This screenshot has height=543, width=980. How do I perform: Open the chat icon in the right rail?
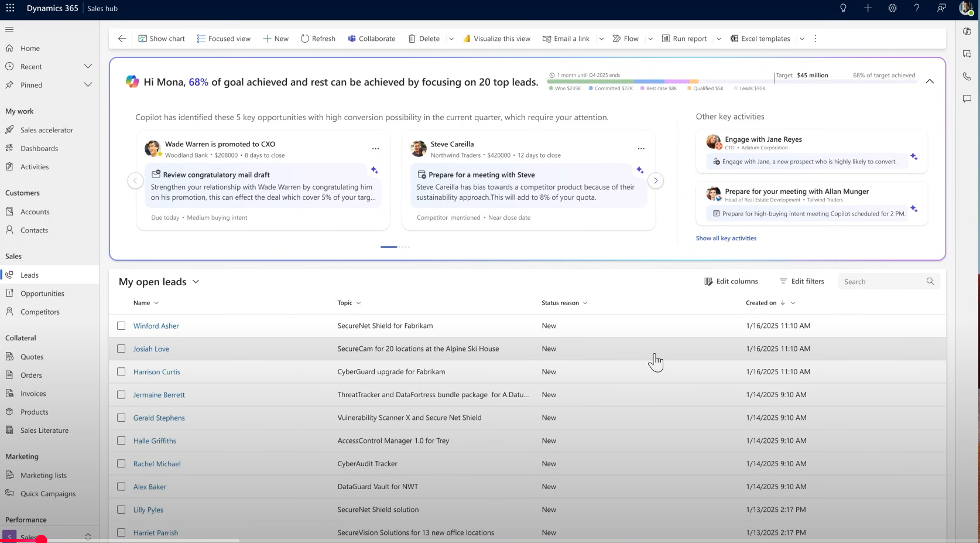click(x=967, y=99)
